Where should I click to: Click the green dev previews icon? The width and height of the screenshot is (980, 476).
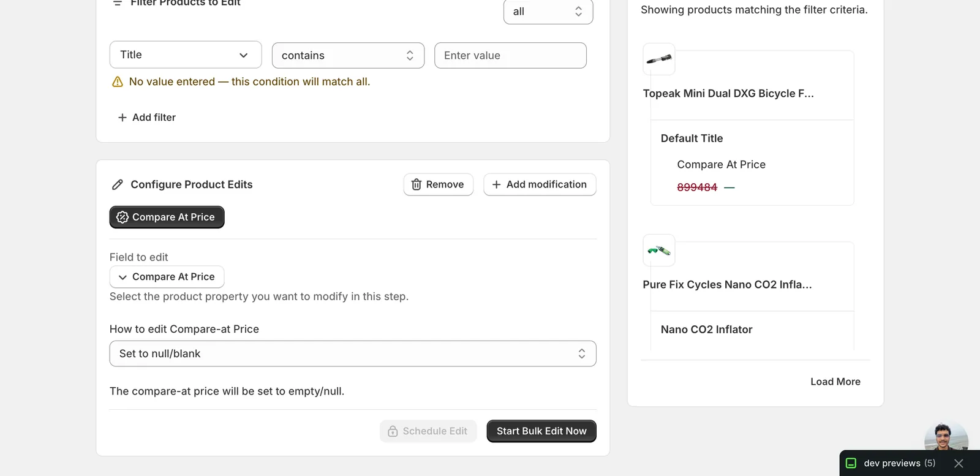851,463
